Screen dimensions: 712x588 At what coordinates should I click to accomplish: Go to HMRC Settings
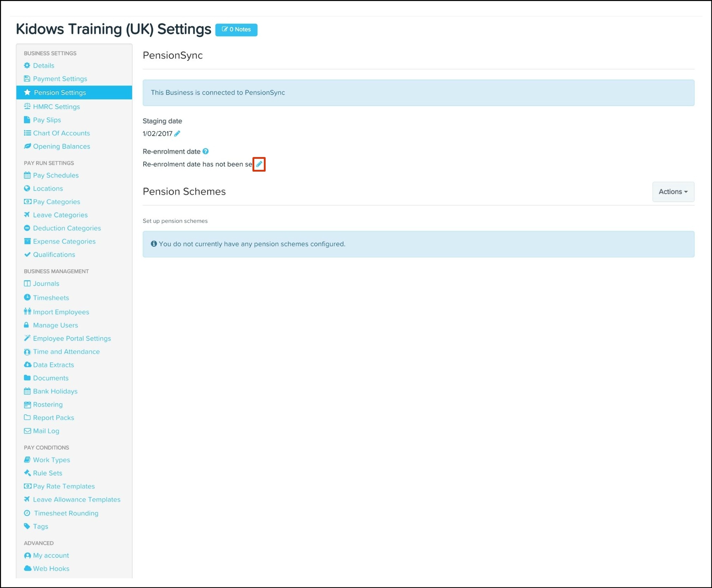coord(56,107)
